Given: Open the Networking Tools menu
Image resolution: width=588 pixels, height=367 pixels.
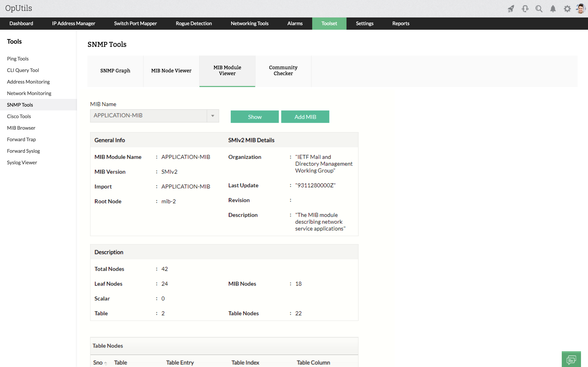Looking at the screenshot, I should click(x=250, y=24).
